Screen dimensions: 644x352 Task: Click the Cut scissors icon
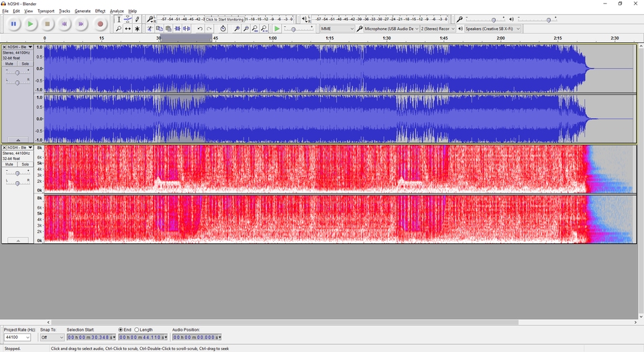(x=150, y=29)
